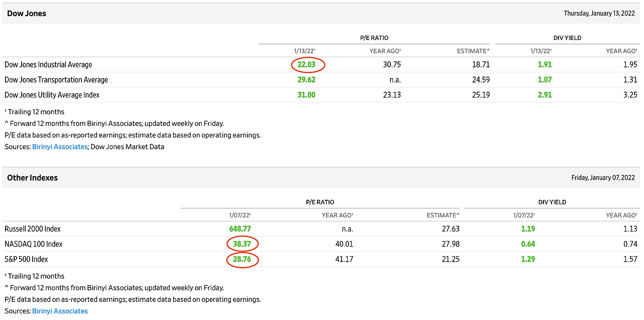Click the 1/13/22 P/E ratio column header
The height and width of the screenshot is (320, 644).
(x=305, y=51)
